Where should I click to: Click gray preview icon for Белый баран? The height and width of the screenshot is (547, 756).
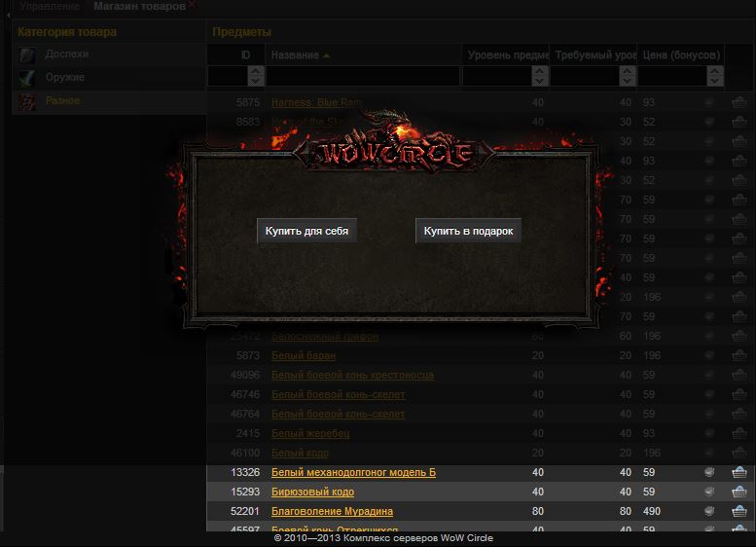pyautogui.click(x=709, y=355)
